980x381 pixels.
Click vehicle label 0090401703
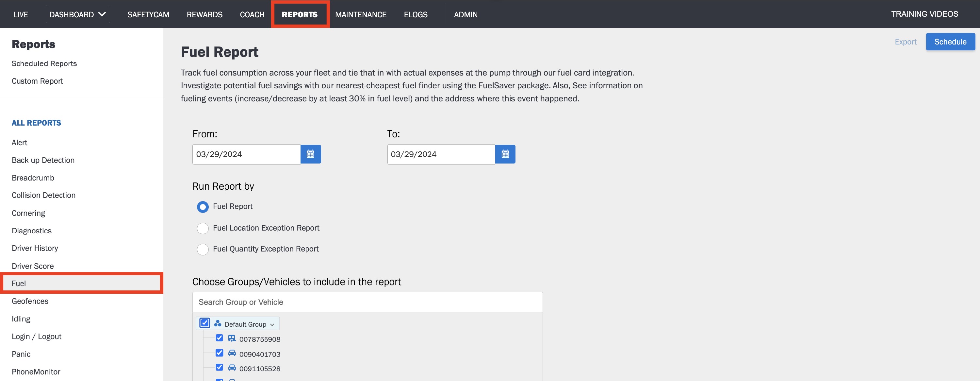click(260, 354)
